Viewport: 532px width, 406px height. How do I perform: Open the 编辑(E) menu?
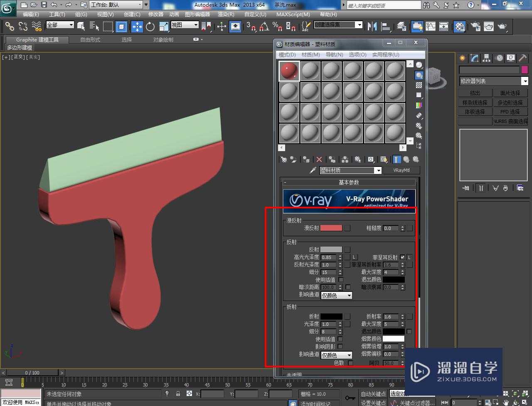point(31,14)
